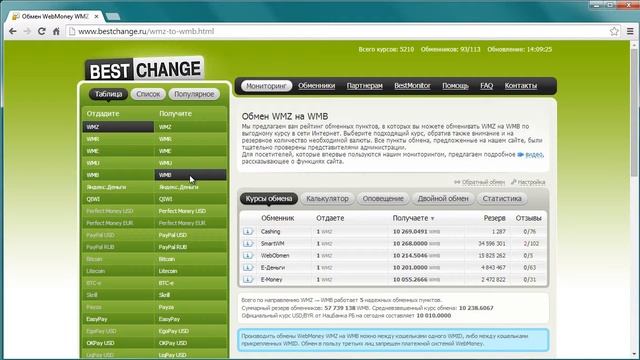The width and height of the screenshot is (640, 360).
Task: Open the FAQ menu item
Action: pyautogui.click(x=487, y=86)
